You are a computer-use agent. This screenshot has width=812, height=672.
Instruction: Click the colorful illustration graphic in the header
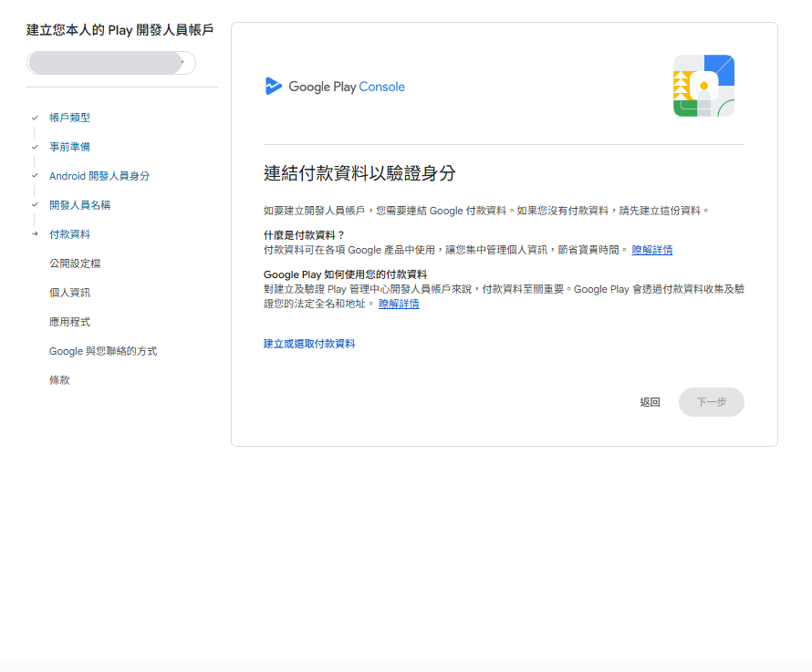[x=703, y=86]
